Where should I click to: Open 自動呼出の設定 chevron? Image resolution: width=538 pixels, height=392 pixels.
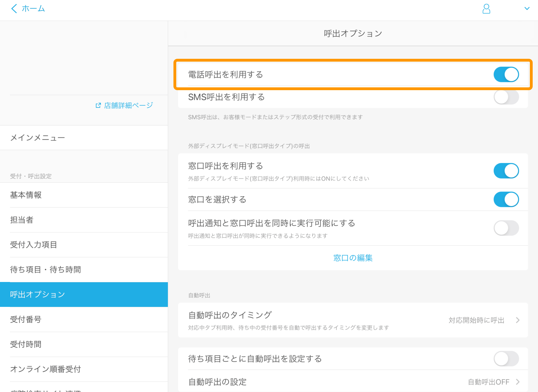click(x=518, y=382)
